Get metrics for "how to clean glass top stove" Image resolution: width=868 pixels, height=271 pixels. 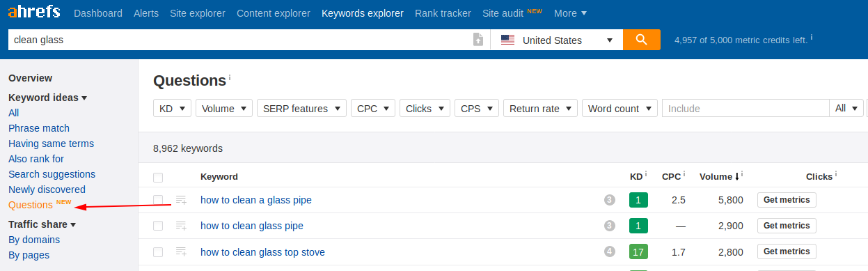tap(787, 251)
